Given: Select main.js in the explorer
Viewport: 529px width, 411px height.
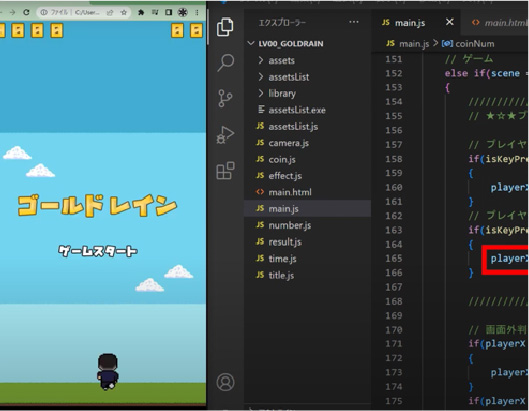Looking at the screenshot, I should [x=307, y=209].
